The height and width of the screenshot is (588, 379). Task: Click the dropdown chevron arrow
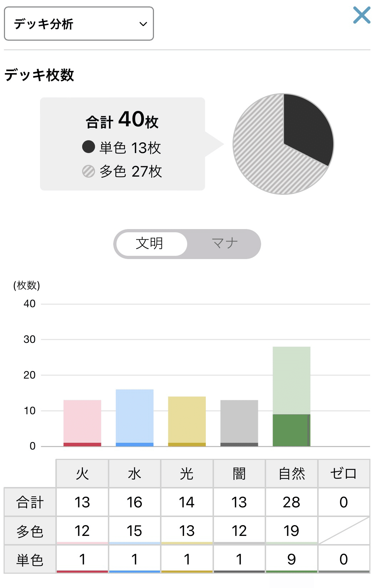coord(143,24)
